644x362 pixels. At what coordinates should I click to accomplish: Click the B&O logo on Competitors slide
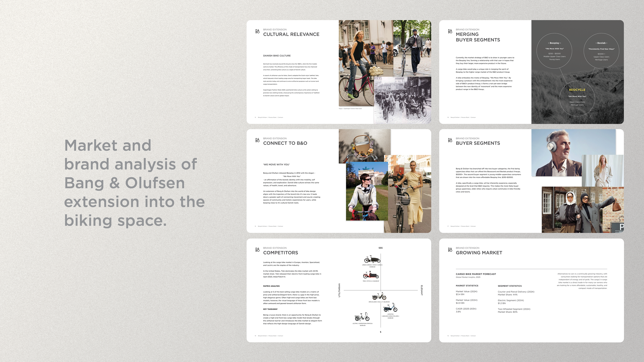(257, 250)
